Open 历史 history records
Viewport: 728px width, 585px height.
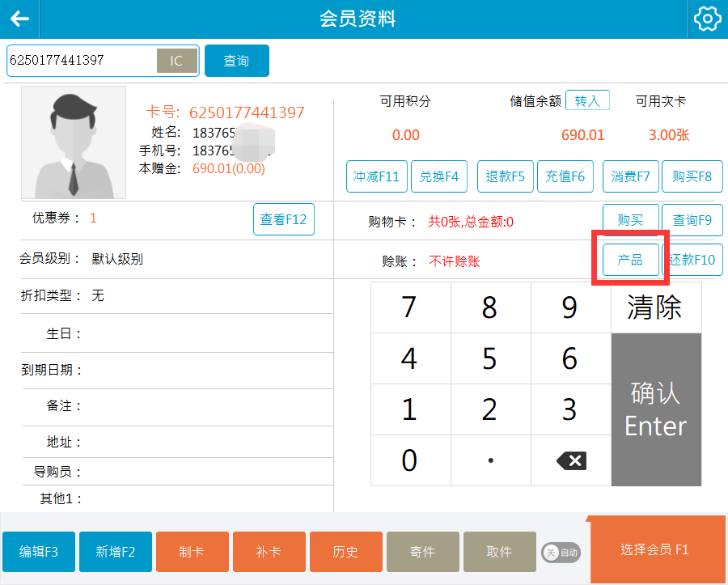[x=345, y=552]
